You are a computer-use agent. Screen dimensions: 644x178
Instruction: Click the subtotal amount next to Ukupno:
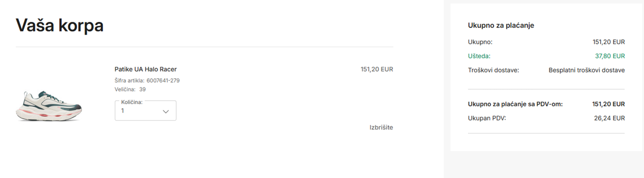tap(609, 42)
